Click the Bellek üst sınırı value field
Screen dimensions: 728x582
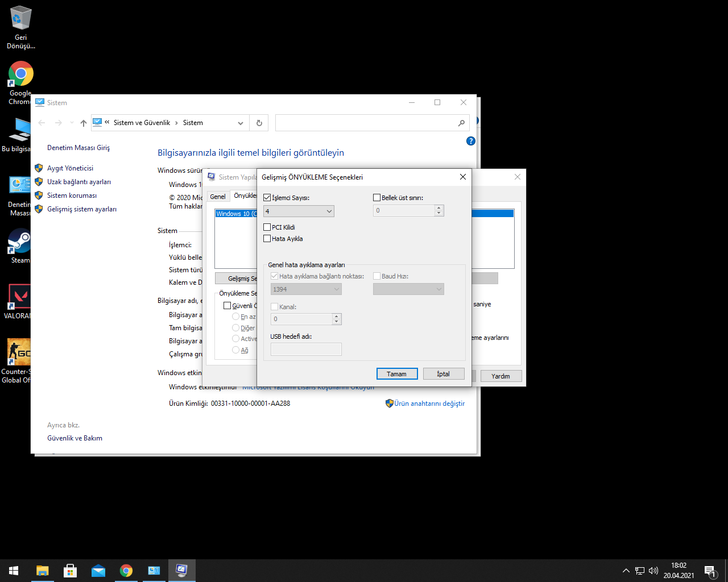click(404, 210)
